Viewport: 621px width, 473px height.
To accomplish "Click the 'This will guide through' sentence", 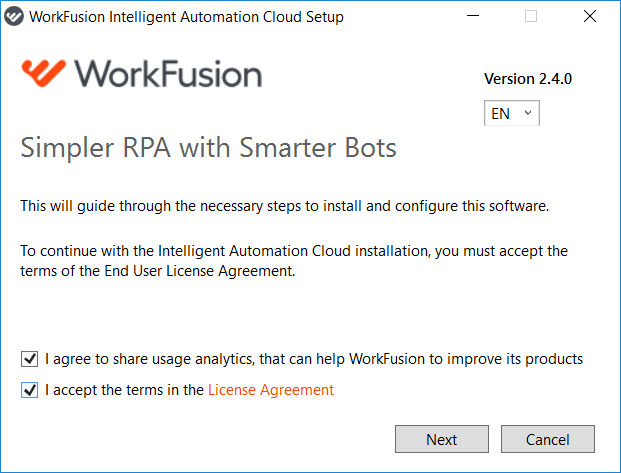I will (285, 206).
